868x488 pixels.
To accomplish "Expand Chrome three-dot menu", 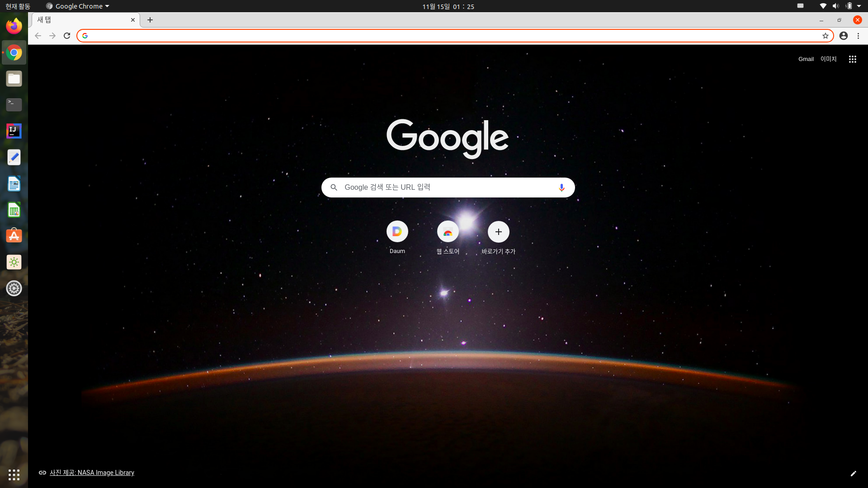I will tap(858, 36).
